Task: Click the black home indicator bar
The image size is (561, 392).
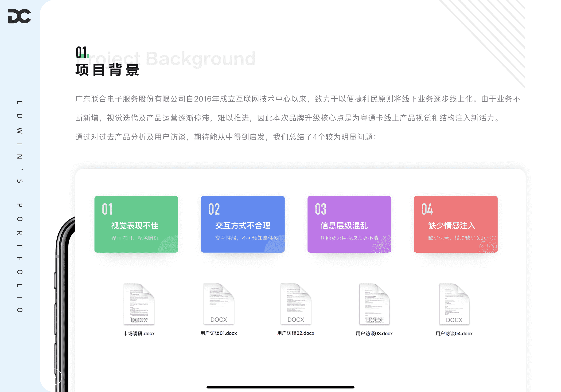Action: [x=280, y=387]
